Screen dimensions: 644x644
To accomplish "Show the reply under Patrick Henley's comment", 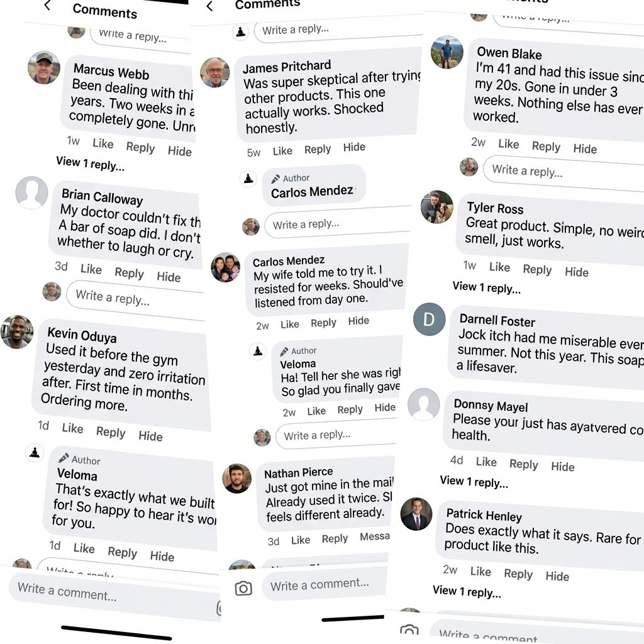I will click(x=467, y=592).
